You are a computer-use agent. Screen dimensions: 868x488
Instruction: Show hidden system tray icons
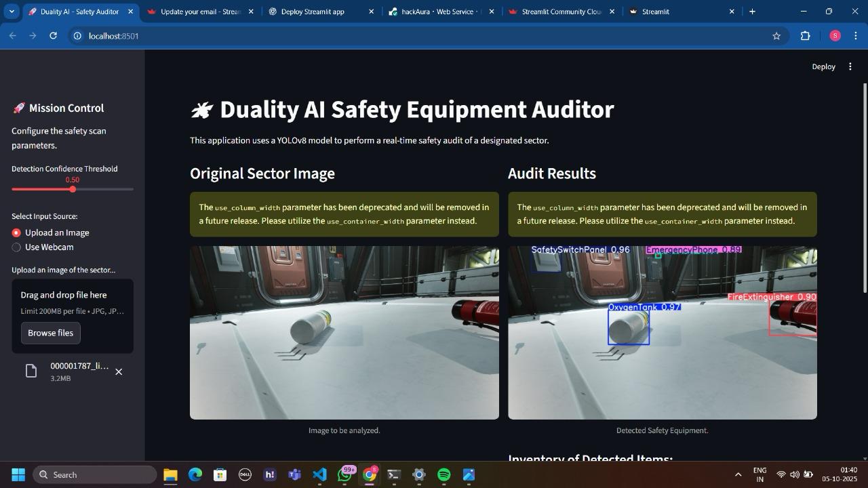click(738, 474)
